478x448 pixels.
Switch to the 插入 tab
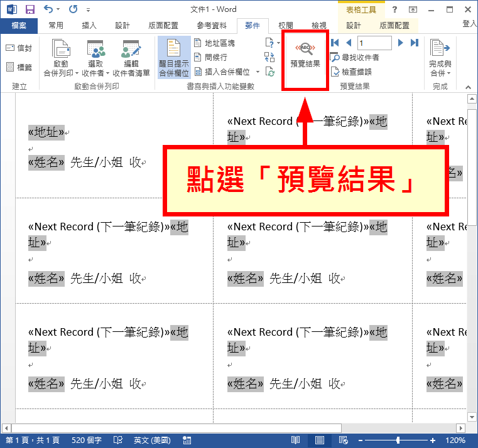pos(89,26)
